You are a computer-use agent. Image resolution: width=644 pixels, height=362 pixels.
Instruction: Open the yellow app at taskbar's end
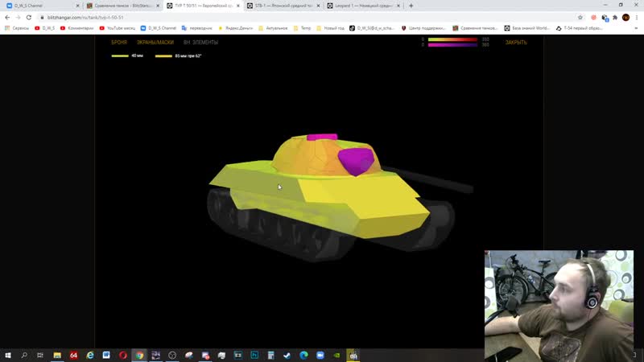point(353,355)
